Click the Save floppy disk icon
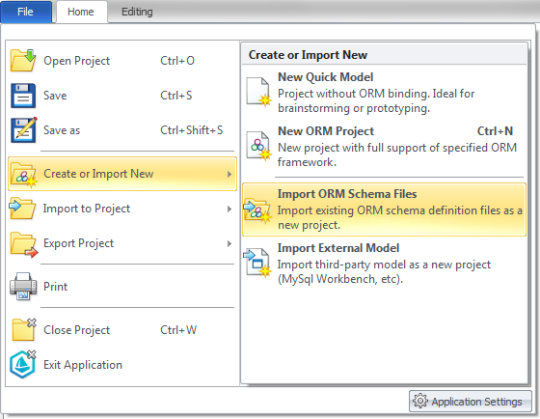Image resolution: width=540 pixels, height=419 pixels. click(x=23, y=95)
